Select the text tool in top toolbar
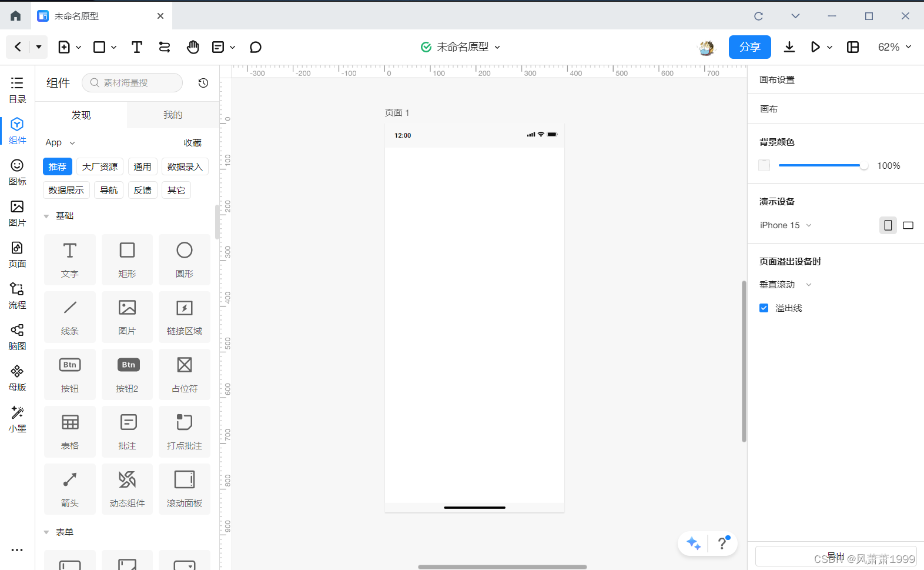The image size is (924, 570). [x=137, y=47]
